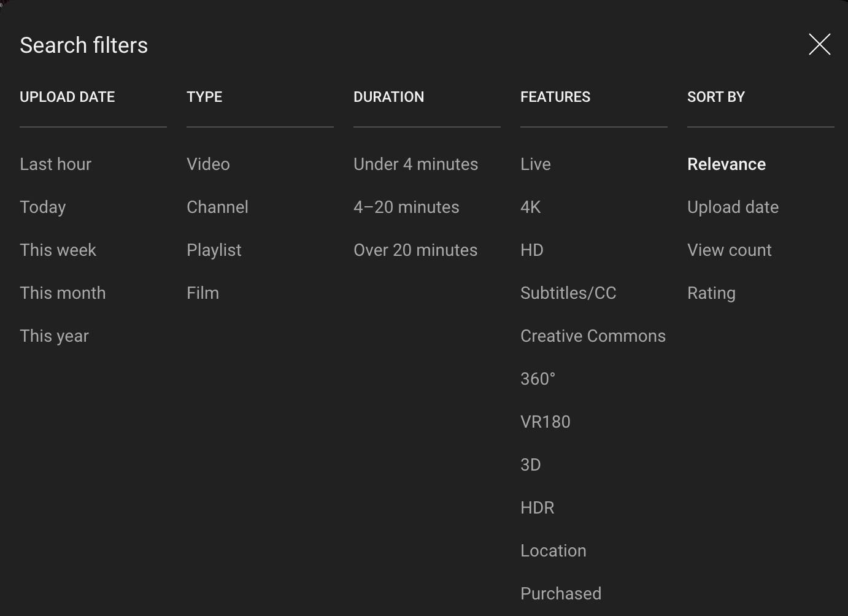This screenshot has width=848, height=616.
Task: Filter videos uploaded in the last hour
Action: tap(55, 164)
